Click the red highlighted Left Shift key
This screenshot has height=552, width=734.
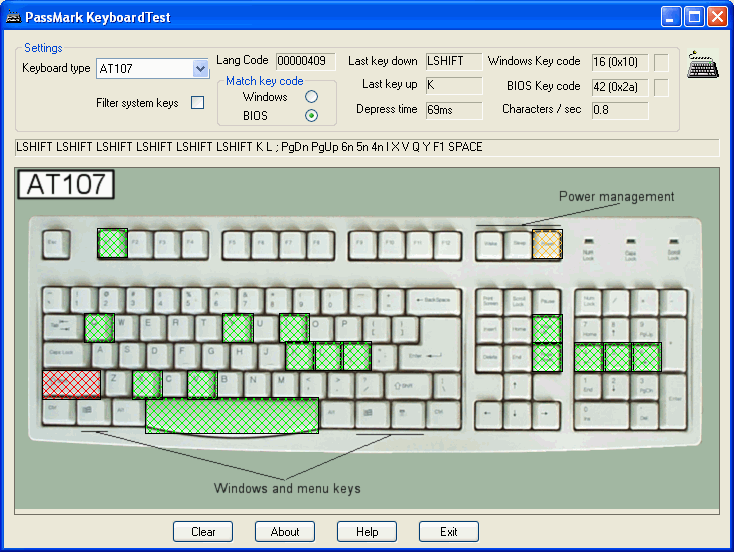(x=71, y=385)
